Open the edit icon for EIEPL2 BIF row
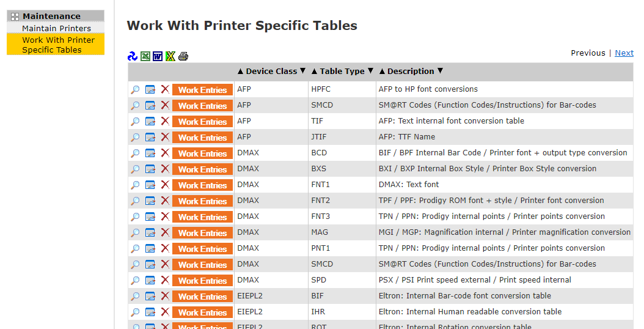The image size is (644, 329). [150, 297]
